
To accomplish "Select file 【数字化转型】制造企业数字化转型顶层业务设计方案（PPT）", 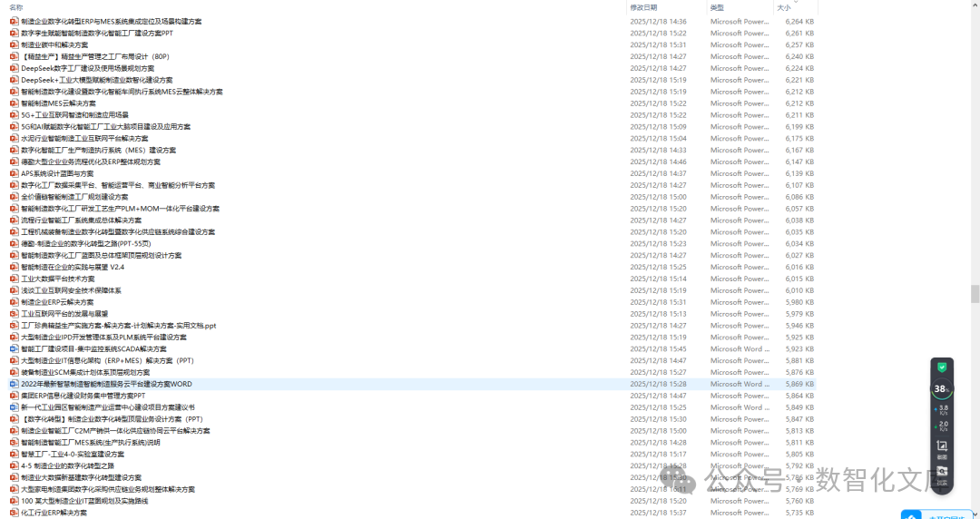I will [112, 419].
